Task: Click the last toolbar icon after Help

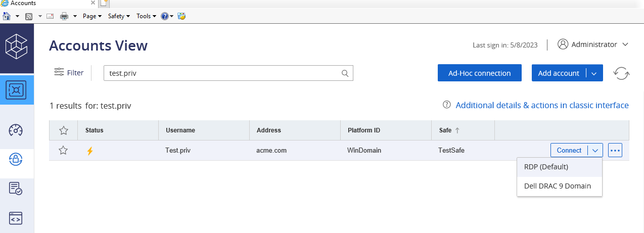Action: tap(181, 16)
